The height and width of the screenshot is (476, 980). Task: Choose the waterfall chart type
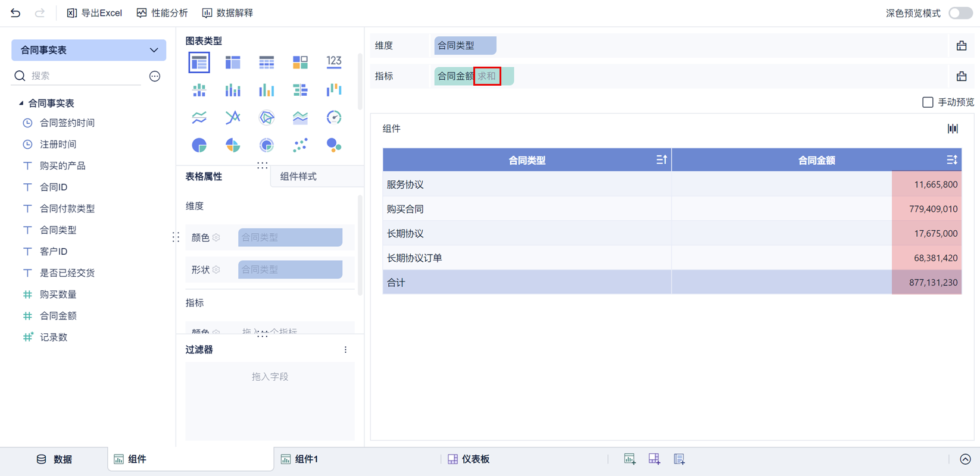coord(334,90)
